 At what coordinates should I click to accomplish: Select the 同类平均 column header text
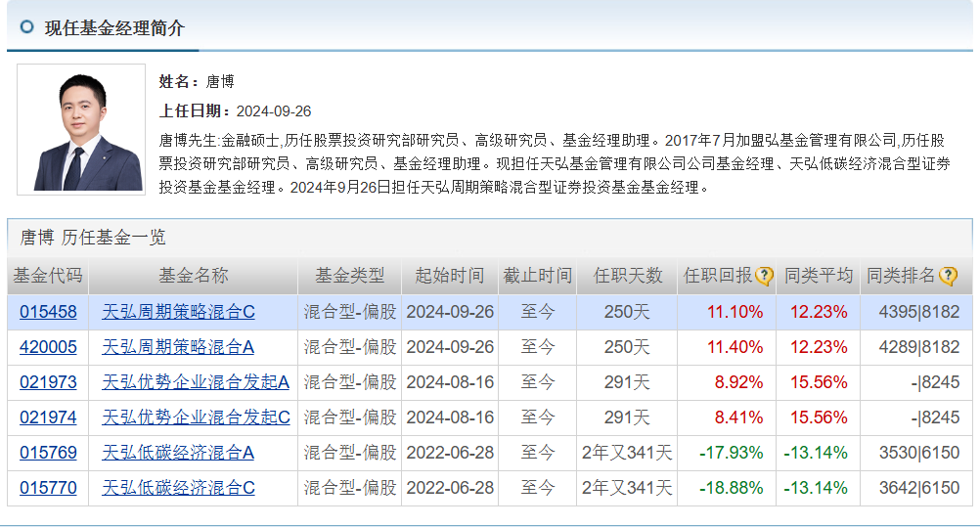click(818, 276)
